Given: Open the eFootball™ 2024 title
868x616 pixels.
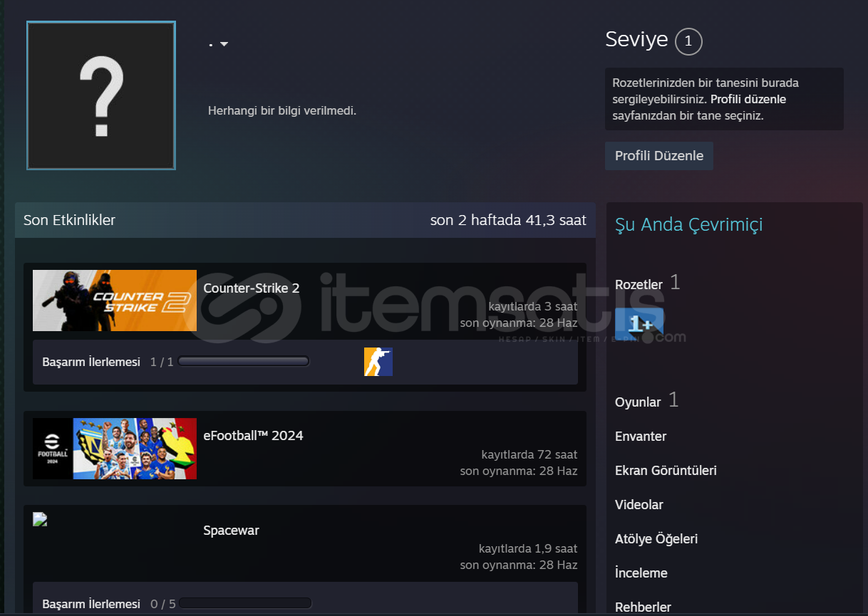Looking at the screenshot, I should [253, 435].
